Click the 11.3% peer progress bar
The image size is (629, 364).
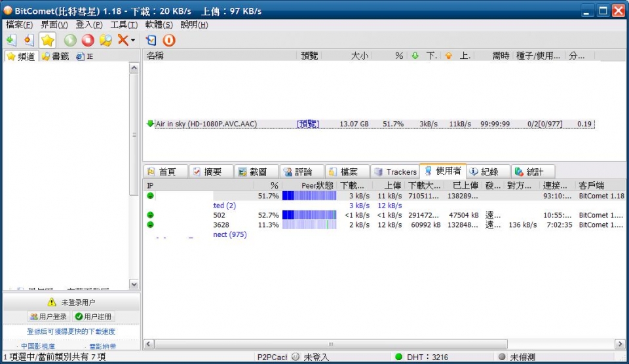pyautogui.click(x=309, y=225)
